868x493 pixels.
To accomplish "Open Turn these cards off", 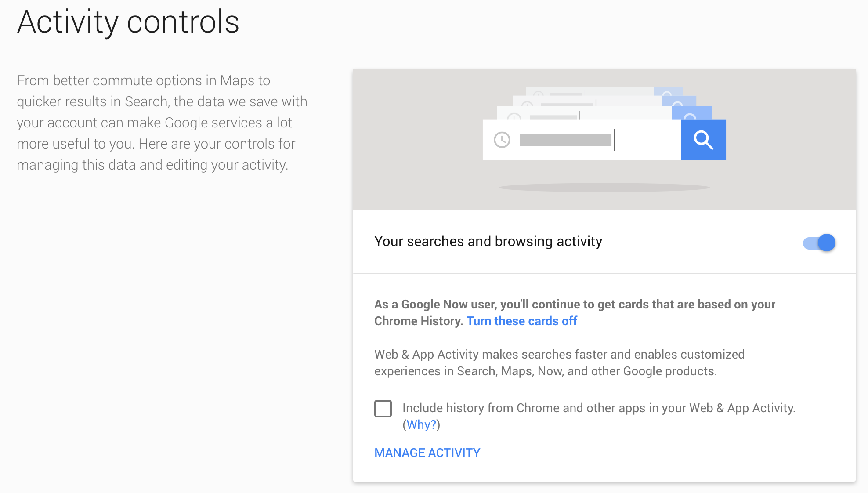I will pyautogui.click(x=522, y=321).
